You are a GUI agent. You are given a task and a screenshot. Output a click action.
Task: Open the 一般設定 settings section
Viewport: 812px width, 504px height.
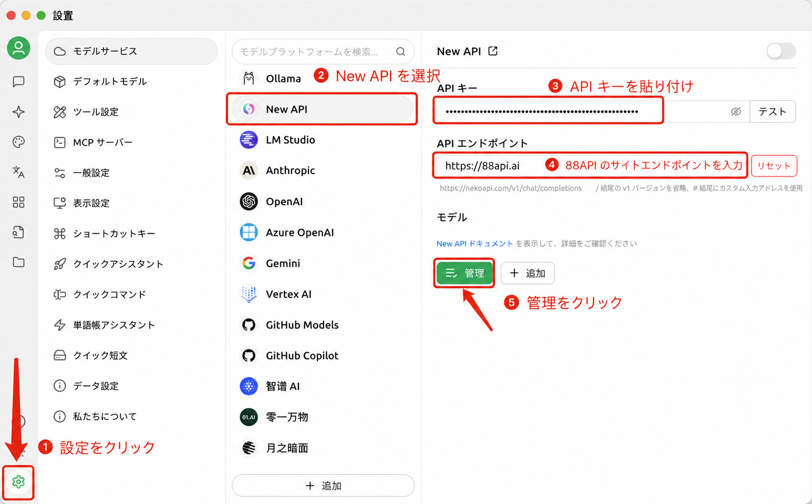point(132,173)
